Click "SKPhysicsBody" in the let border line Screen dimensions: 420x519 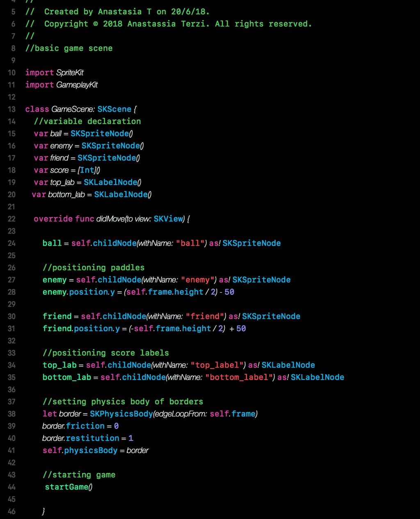tap(121, 414)
